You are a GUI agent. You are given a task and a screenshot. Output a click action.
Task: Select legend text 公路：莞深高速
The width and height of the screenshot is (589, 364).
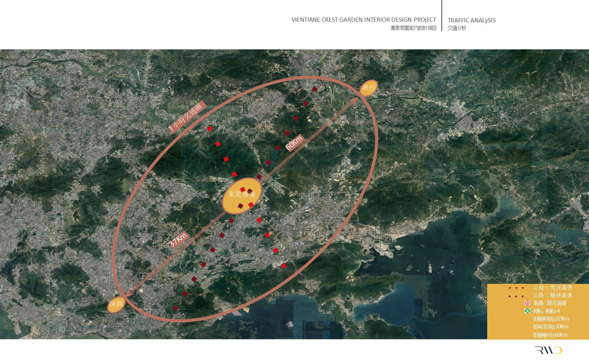click(553, 288)
